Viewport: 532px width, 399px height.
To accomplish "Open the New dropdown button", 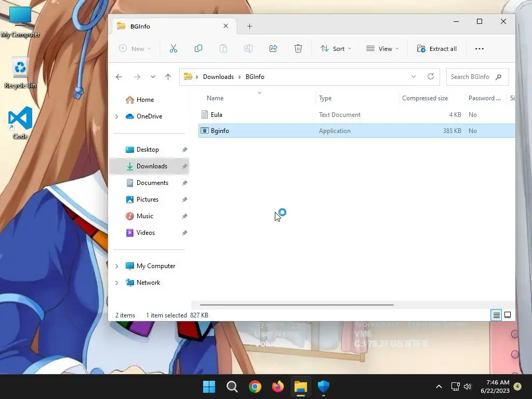I will click(x=135, y=48).
